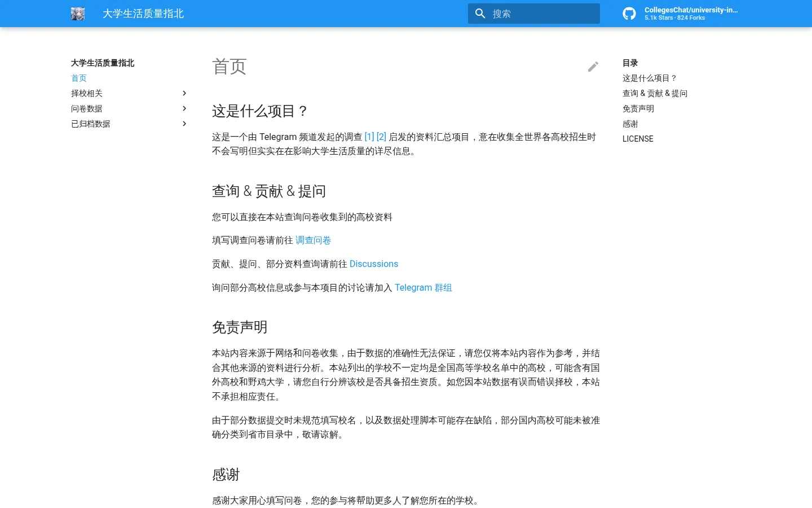The width and height of the screenshot is (812, 508).
Task: Open 已归档数据 navigation item
Action: pyautogui.click(x=91, y=124)
